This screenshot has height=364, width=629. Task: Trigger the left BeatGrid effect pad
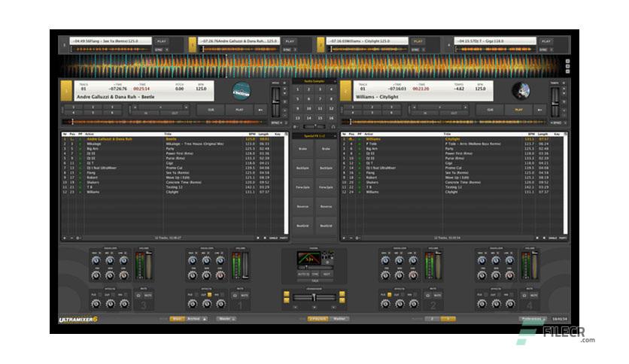click(x=302, y=226)
